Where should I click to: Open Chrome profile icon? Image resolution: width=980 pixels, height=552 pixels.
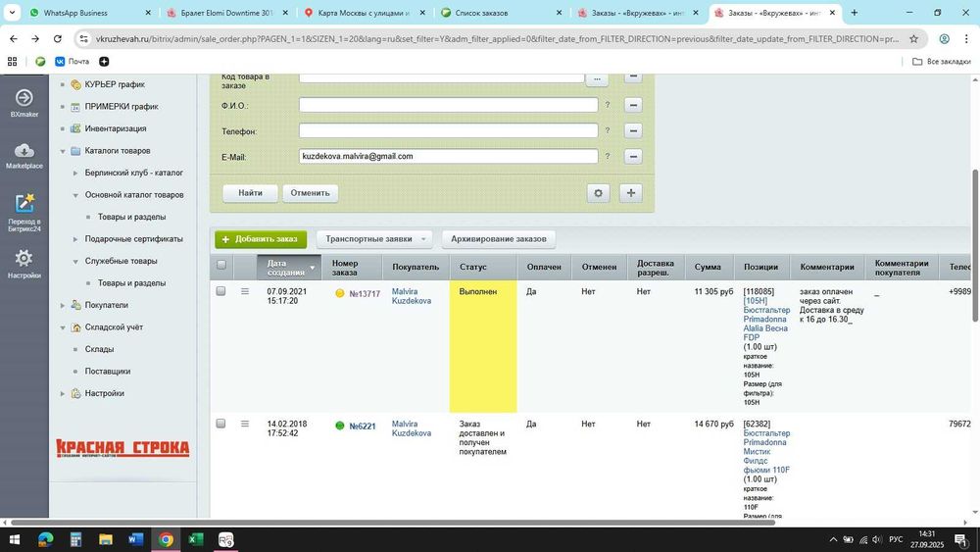pyautogui.click(x=945, y=39)
